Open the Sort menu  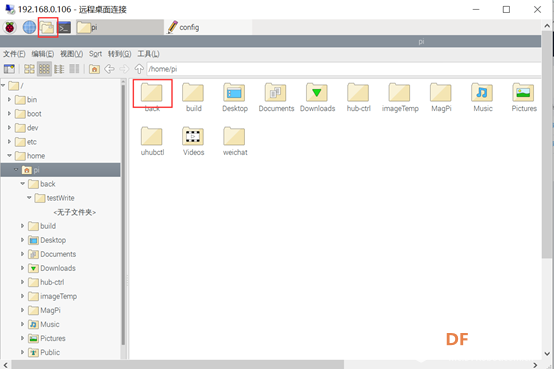coord(95,54)
